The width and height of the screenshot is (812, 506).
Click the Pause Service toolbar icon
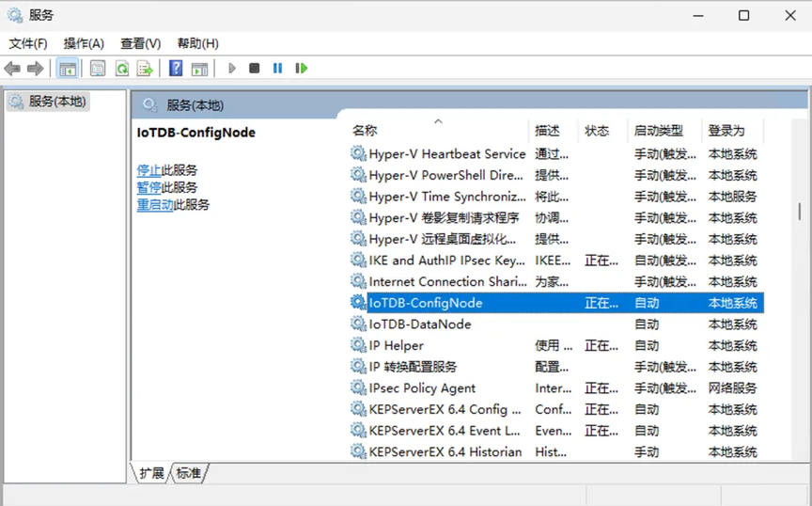[277, 68]
